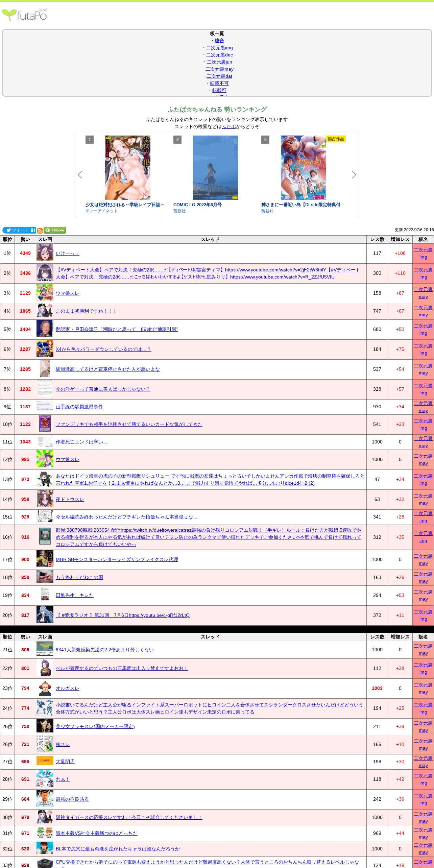Open the 神さまに一番近い島 cover image
Screen dimensions: 434x868
304,168
